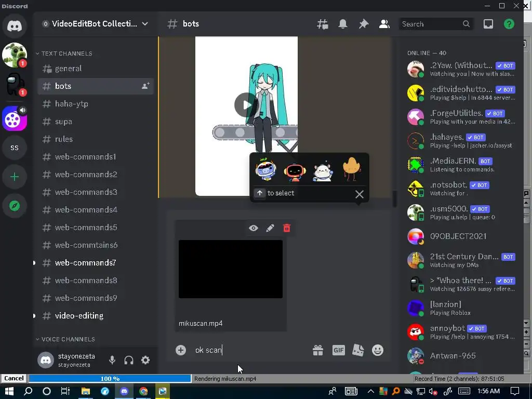Screen dimensions: 532x399
Task: Open the video-editing channel
Action: tap(96, 315)
